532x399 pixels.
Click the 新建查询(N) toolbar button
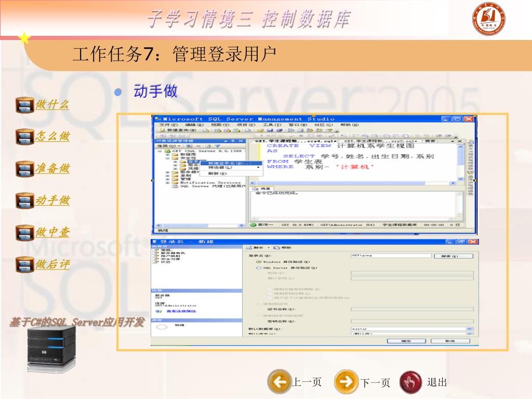click(178, 130)
